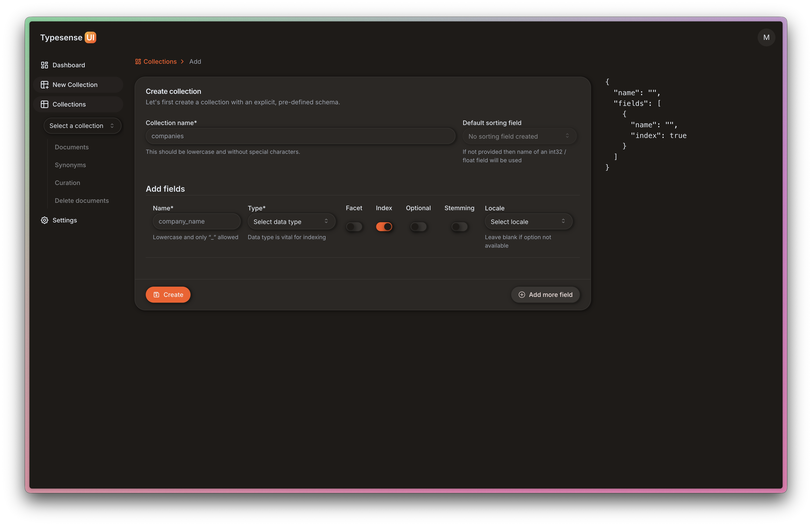812x526 pixels.
Task: Click the 'Data type is vital for indexing' hint
Action: 287,237
